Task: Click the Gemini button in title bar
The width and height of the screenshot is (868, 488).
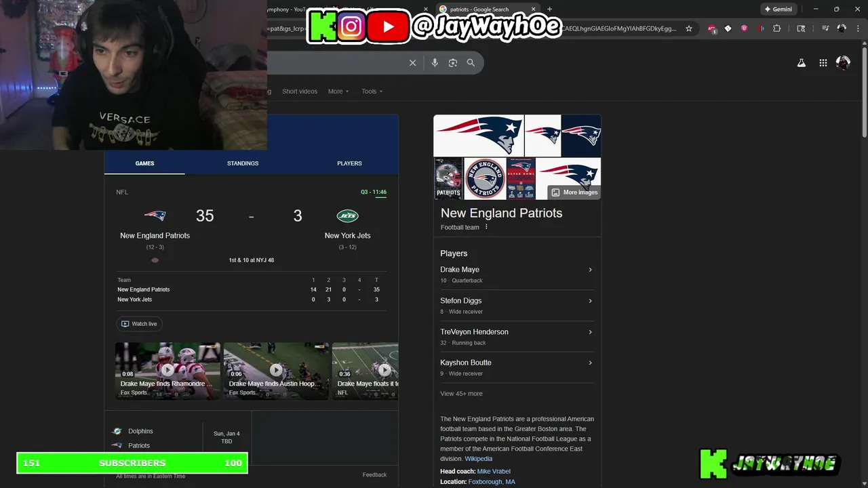Action: 778,9
